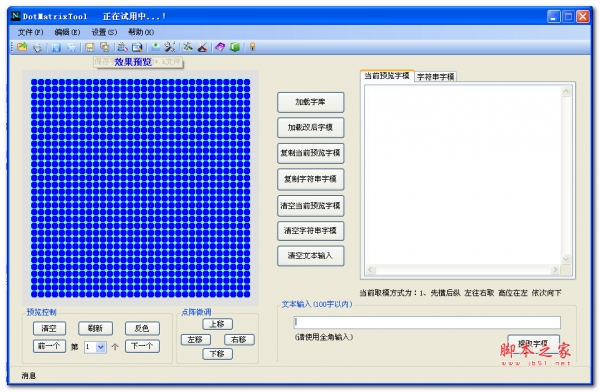Click the 加载改后字模 button
Viewport: 600px width, 392px height.
click(310, 127)
